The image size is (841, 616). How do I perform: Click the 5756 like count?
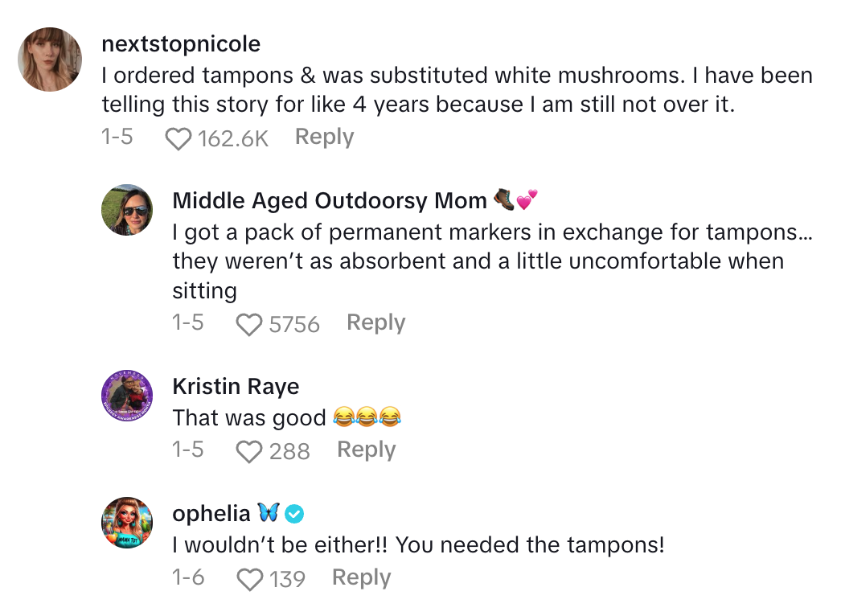pos(294,324)
